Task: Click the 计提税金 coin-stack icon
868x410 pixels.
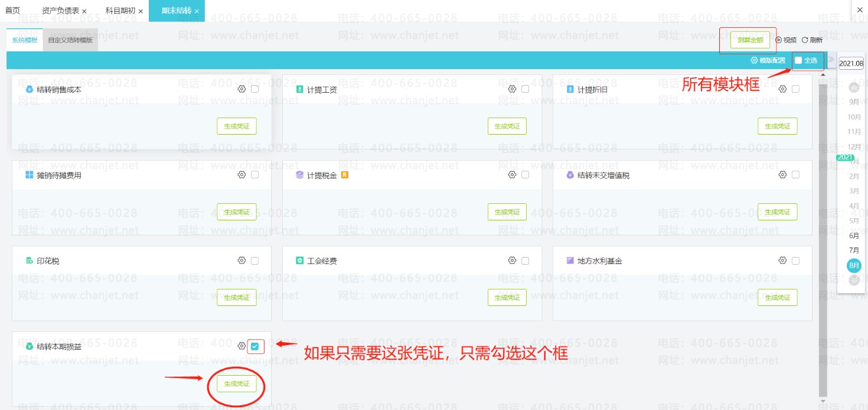Action: pyautogui.click(x=300, y=175)
